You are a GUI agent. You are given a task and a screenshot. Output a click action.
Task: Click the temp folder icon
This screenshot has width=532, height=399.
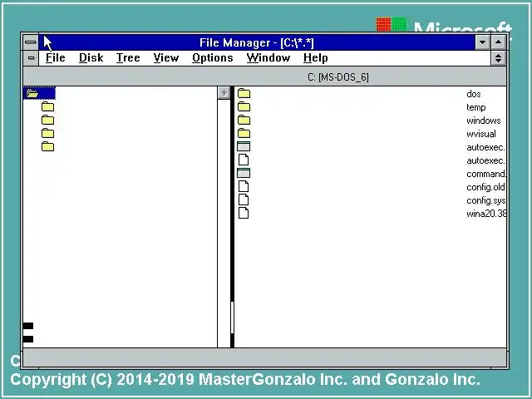point(244,107)
